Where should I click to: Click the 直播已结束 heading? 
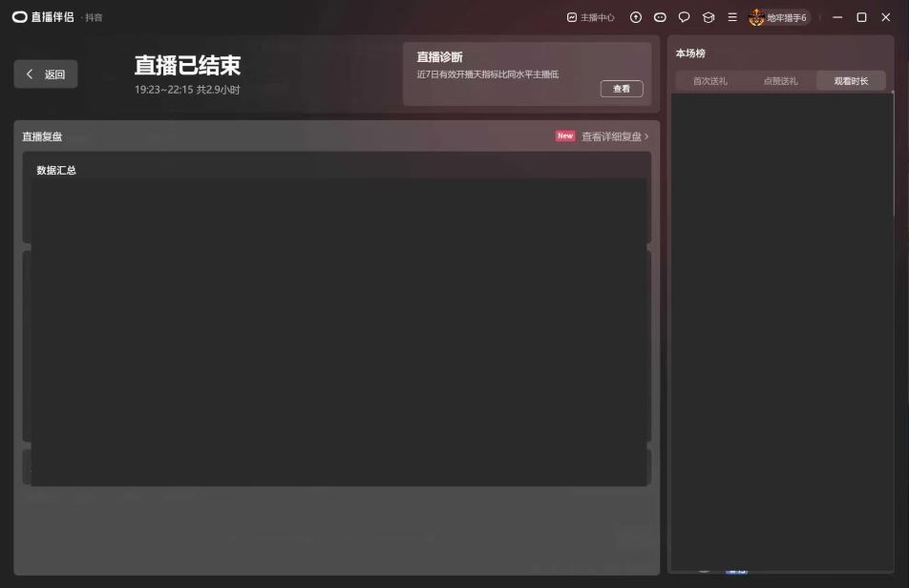(x=187, y=66)
